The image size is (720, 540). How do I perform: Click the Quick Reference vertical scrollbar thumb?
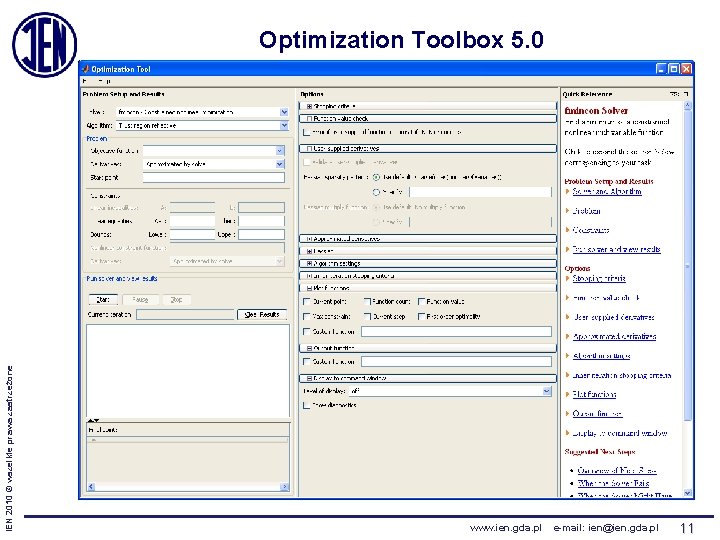(687, 265)
